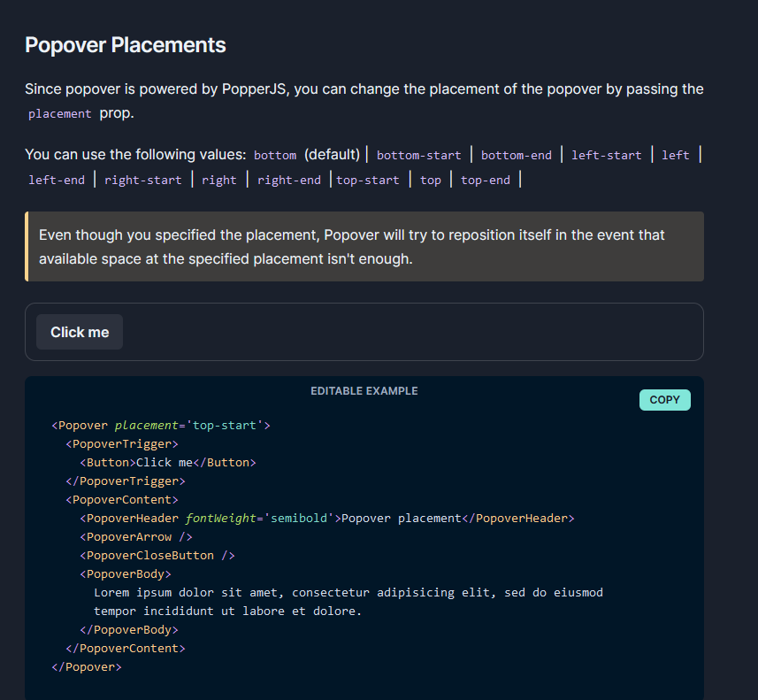Screen dimensions: 758x700
Task: Click the top-start placement value
Action: tap(368, 180)
